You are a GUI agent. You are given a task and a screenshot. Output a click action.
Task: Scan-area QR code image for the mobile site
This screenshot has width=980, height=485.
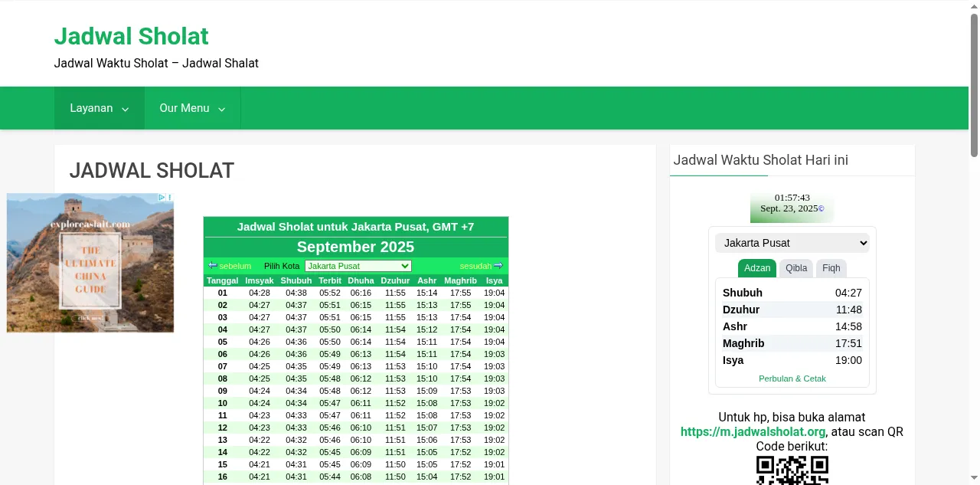click(792, 470)
